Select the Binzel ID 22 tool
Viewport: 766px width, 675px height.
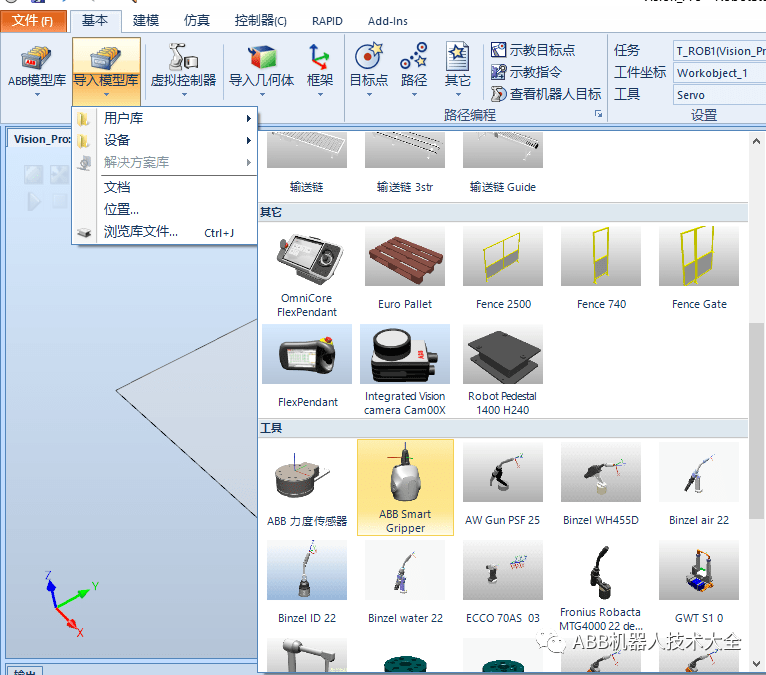[307, 582]
